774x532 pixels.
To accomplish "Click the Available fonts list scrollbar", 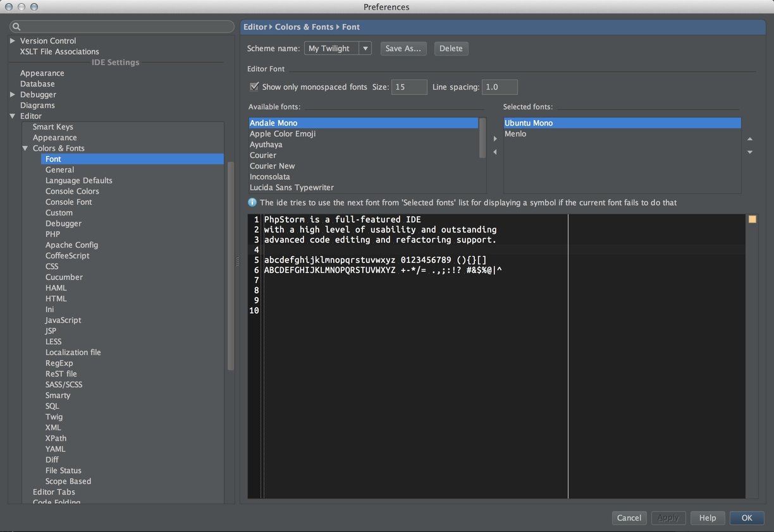I will (x=482, y=138).
